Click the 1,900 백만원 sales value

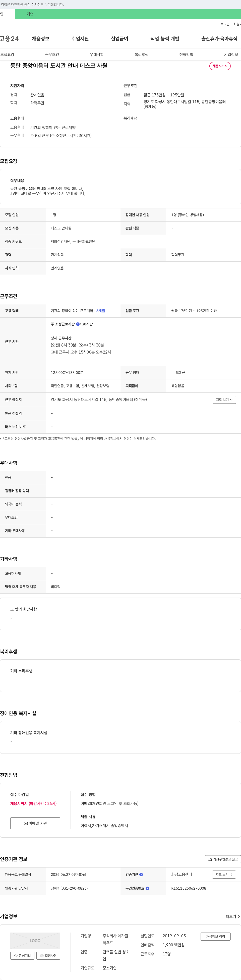click(x=174, y=945)
